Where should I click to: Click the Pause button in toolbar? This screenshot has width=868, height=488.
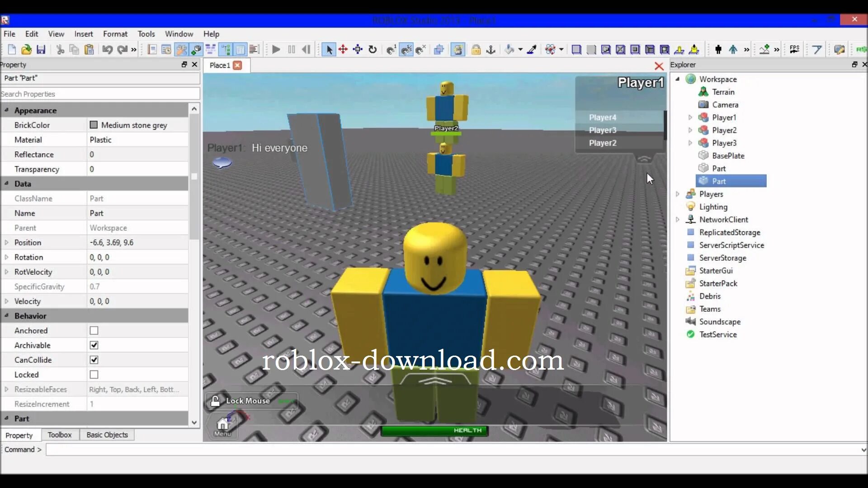pyautogui.click(x=291, y=49)
